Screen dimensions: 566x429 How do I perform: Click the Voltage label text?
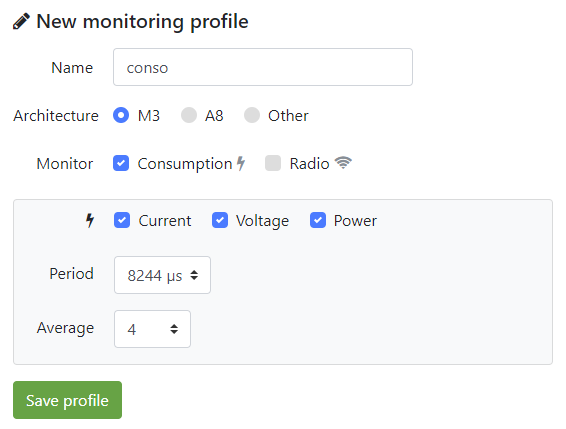coord(262,221)
